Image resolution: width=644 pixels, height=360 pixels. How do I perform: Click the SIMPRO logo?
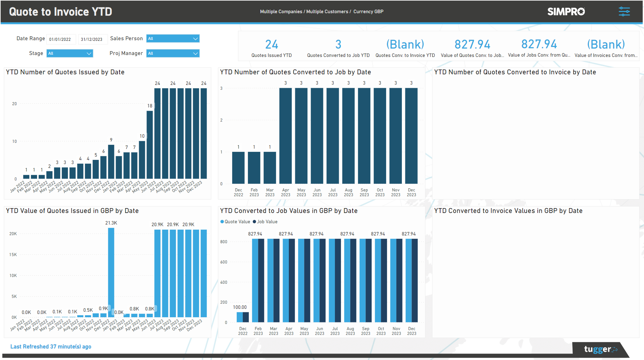pos(566,11)
